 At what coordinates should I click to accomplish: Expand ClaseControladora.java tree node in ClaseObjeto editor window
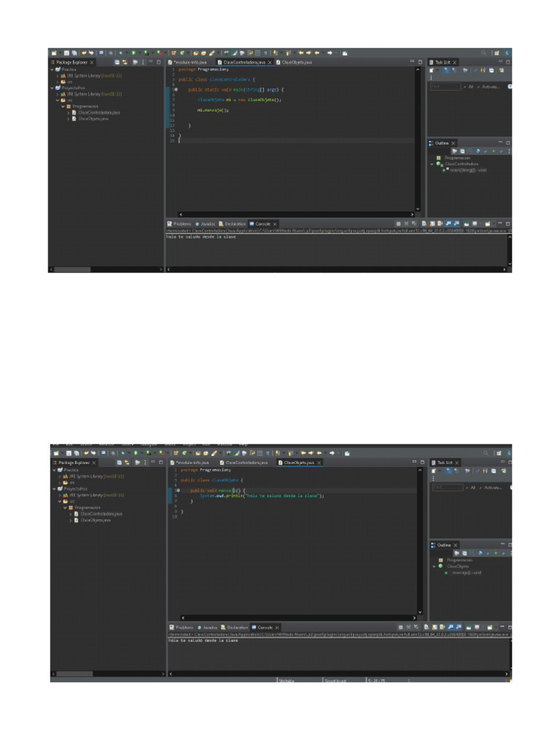(71, 514)
